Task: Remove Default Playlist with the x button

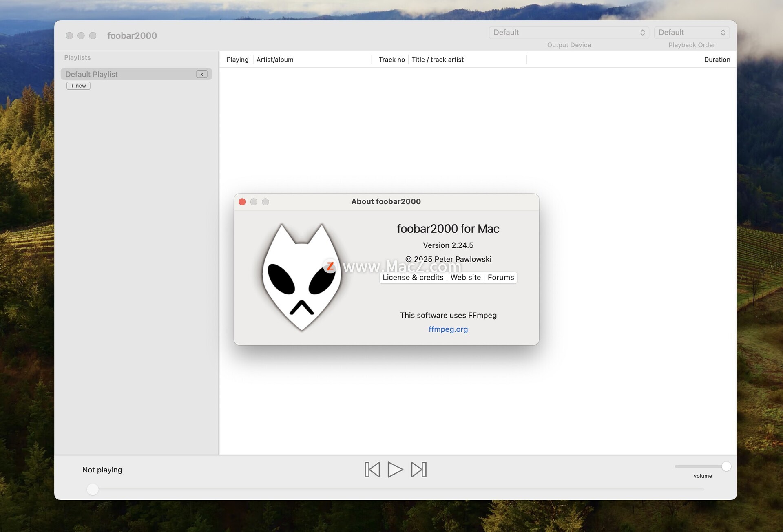Action: tap(201, 74)
